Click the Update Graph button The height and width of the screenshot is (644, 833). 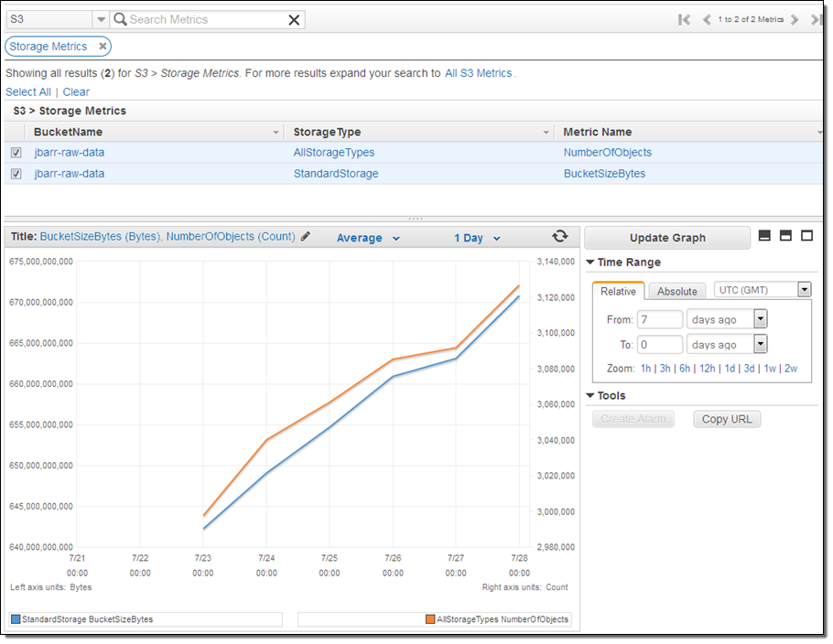pyautogui.click(x=667, y=238)
